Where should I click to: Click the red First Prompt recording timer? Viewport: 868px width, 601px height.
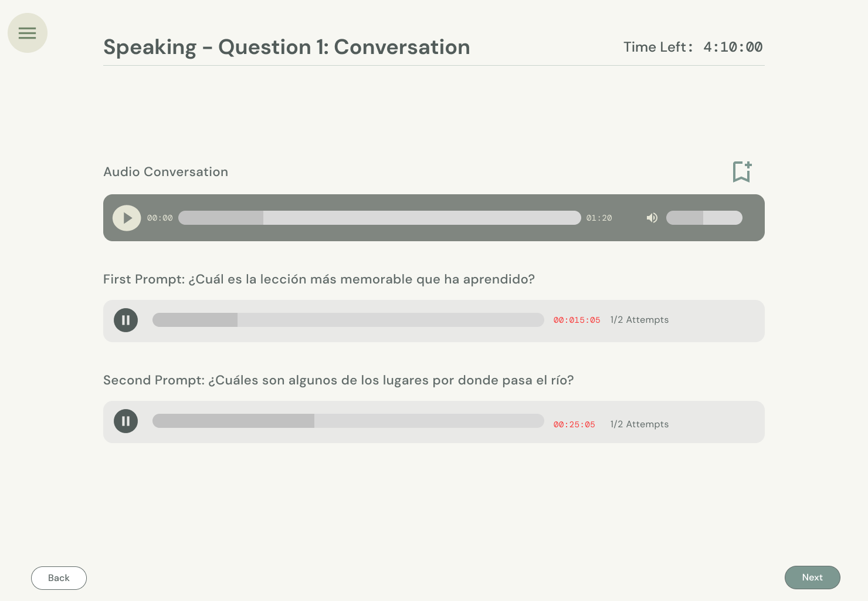tap(577, 320)
